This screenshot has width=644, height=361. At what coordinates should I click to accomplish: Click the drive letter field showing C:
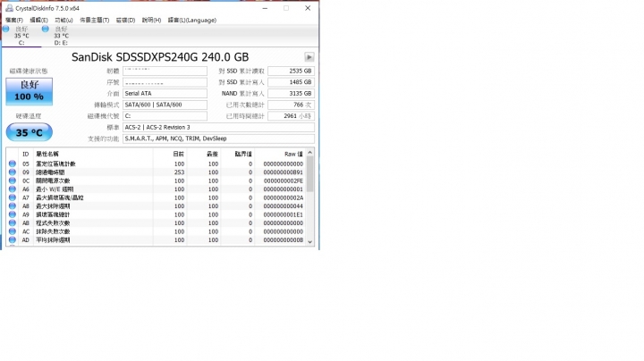[165, 116]
